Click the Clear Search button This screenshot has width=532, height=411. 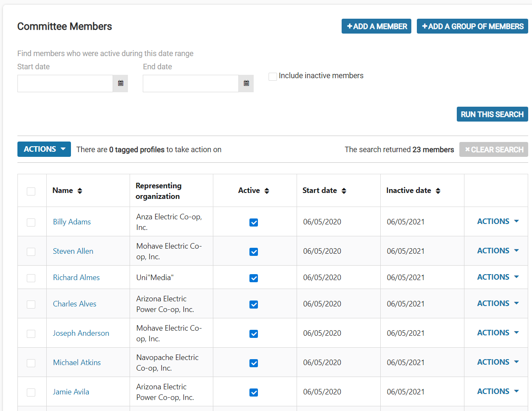494,150
